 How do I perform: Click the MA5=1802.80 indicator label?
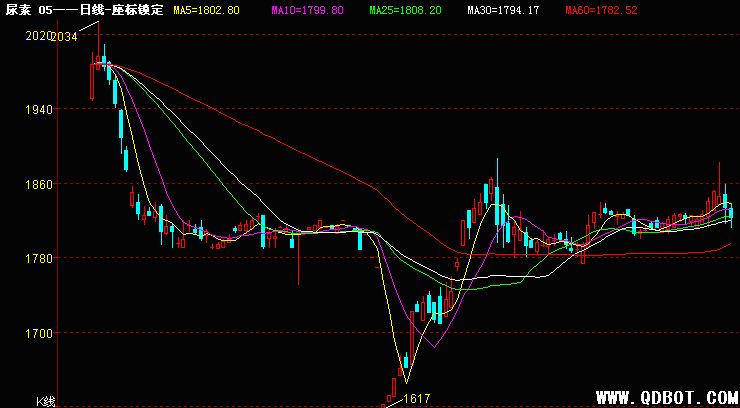tap(206, 9)
